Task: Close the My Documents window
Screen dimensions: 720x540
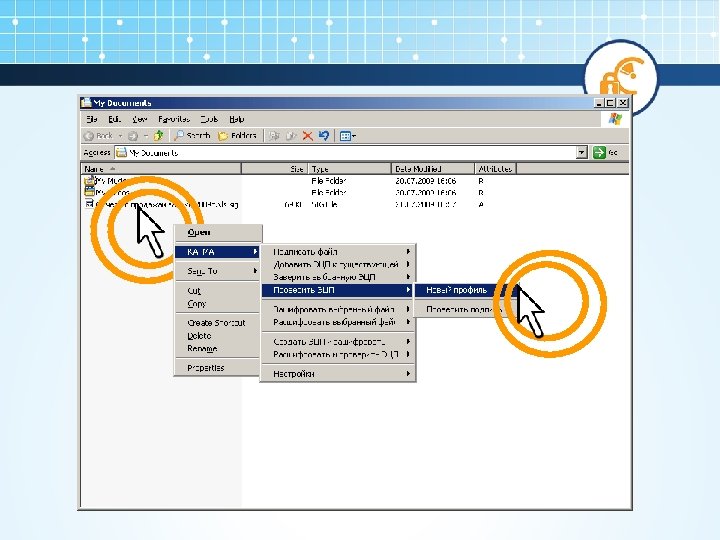Action: (x=623, y=103)
